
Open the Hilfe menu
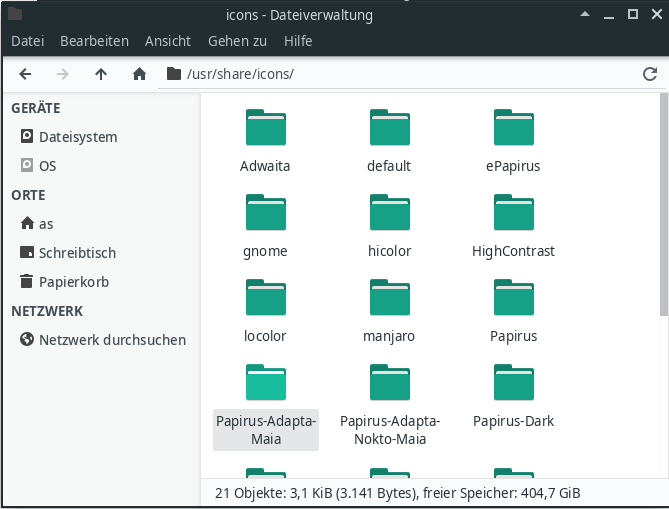298,41
